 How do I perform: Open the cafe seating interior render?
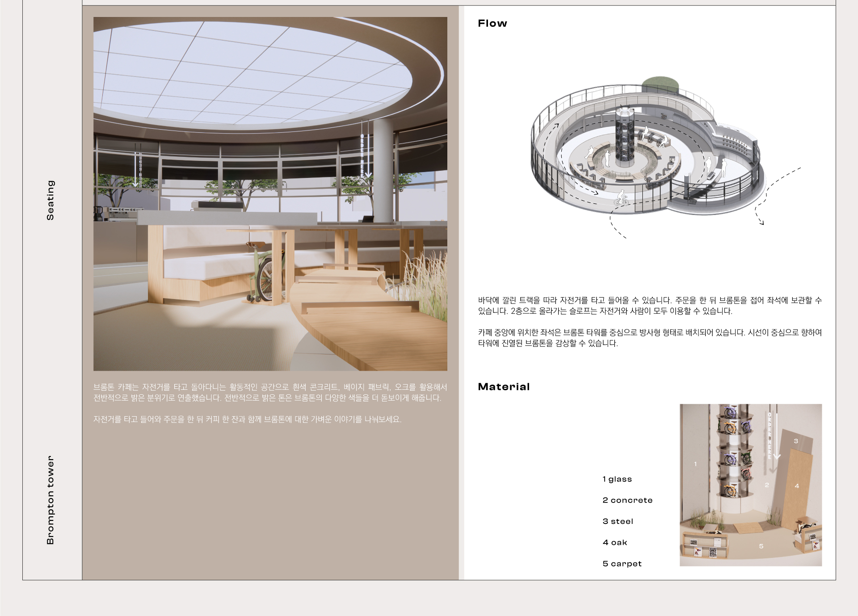pos(270,194)
